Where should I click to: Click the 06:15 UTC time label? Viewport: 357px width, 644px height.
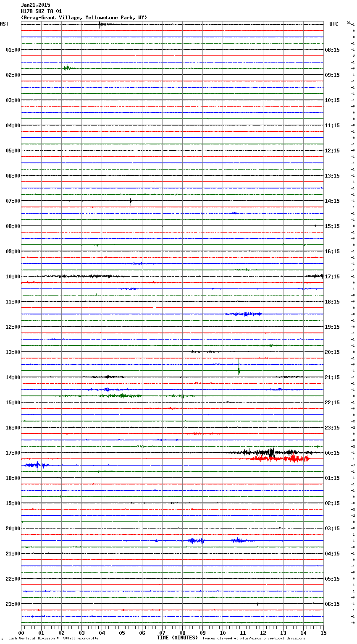pyautogui.click(x=332, y=604)
